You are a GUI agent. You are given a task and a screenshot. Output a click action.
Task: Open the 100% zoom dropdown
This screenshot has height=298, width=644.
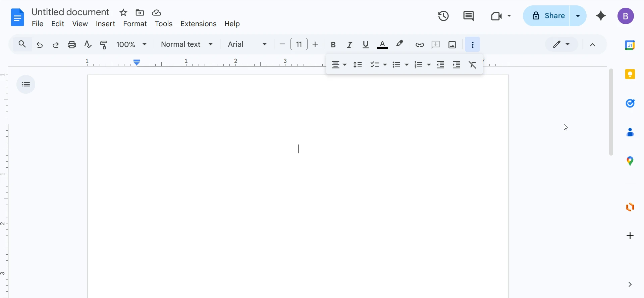131,44
